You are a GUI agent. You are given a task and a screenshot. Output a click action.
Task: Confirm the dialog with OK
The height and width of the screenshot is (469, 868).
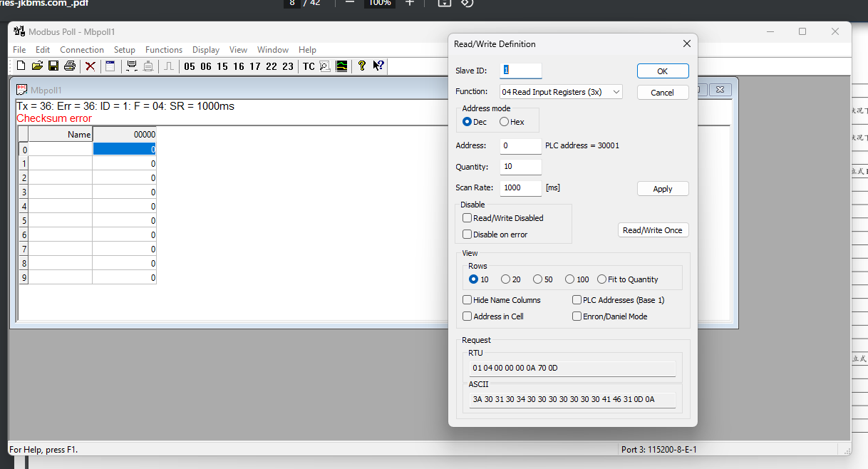pyautogui.click(x=663, y=71)
